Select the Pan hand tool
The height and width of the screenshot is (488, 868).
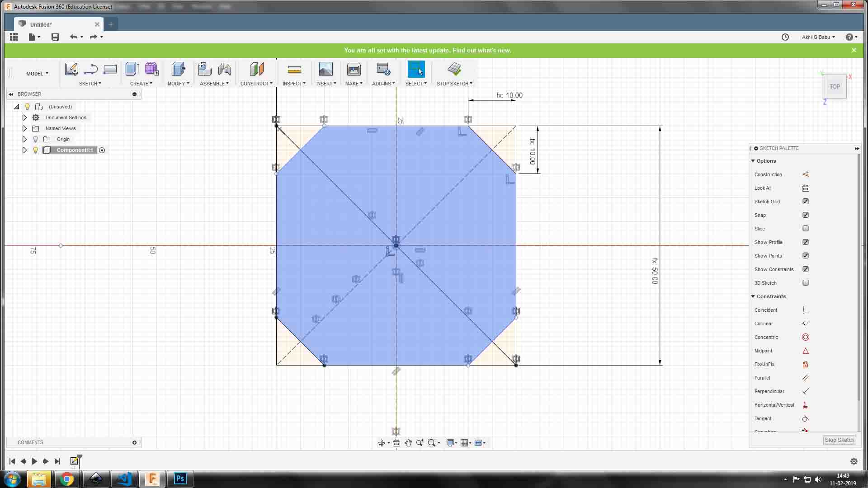click(x=408, y=443)
